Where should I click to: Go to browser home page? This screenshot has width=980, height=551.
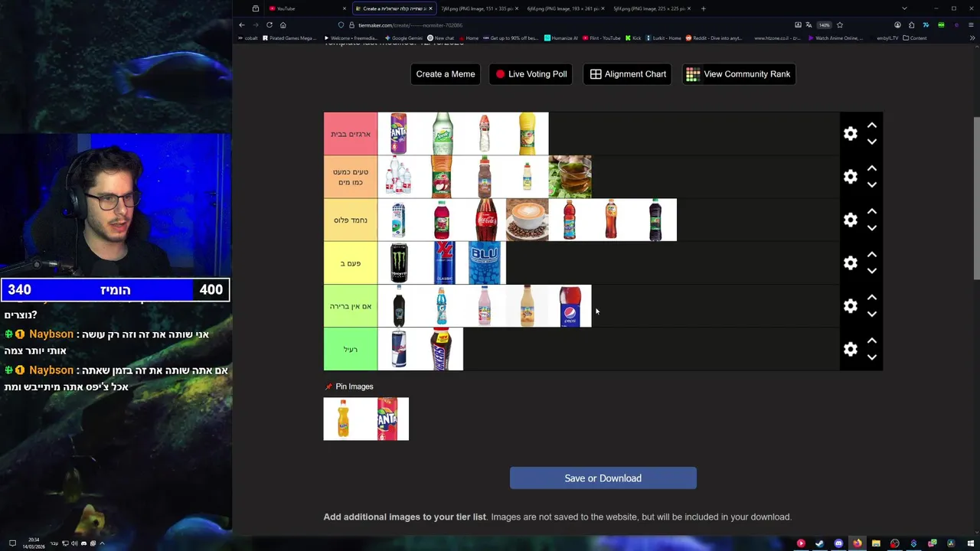283,24
